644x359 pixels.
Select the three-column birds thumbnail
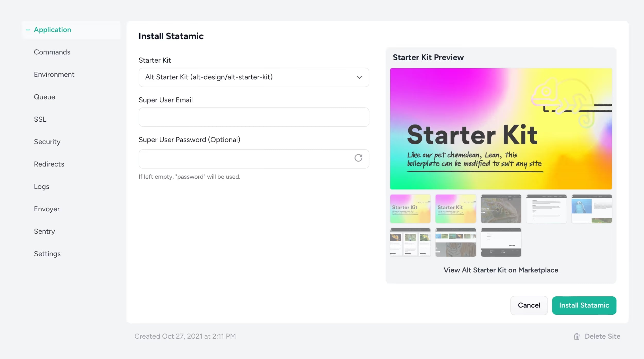tap(410, 242)
